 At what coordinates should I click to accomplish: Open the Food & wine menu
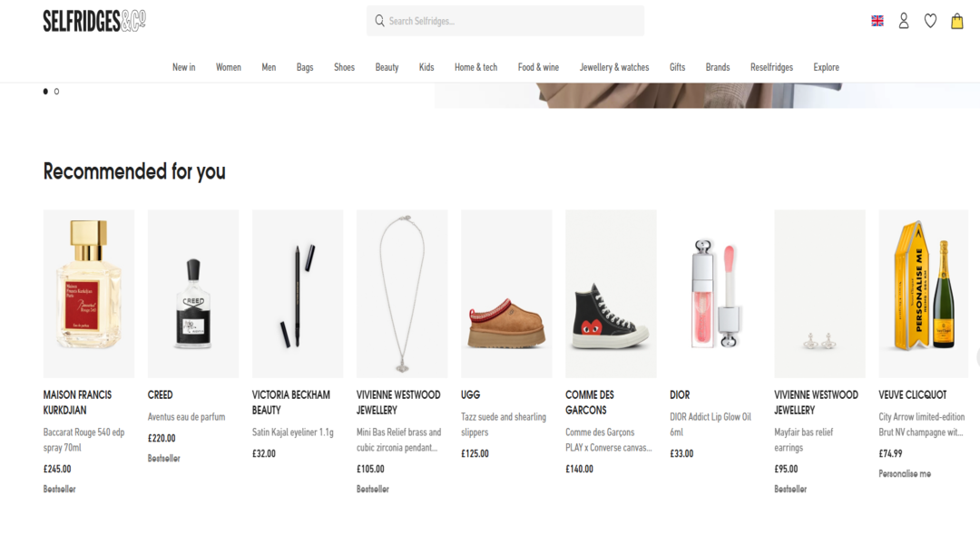[539, 67]
